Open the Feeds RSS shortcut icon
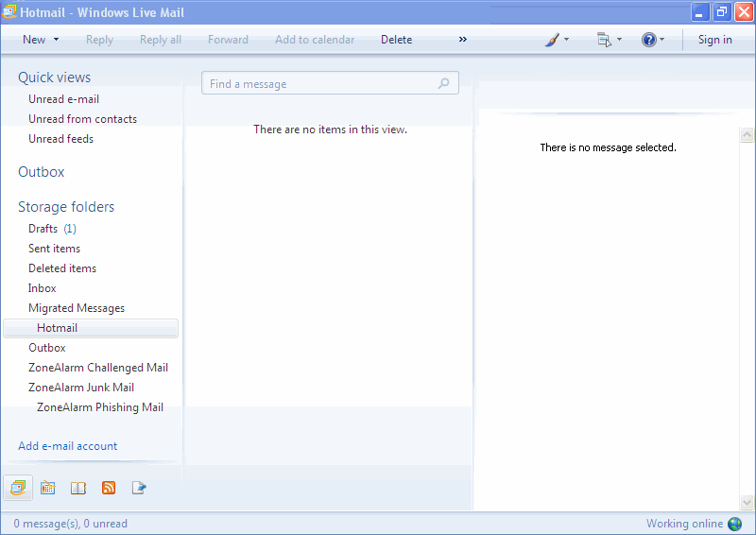This screenshot has height=535, width=756. point(109,488)
